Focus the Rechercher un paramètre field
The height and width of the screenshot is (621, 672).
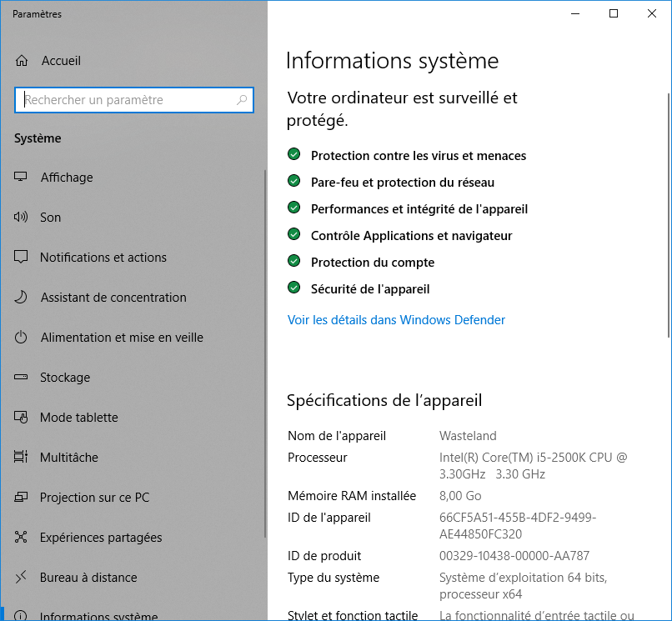(x=133, y=100)
